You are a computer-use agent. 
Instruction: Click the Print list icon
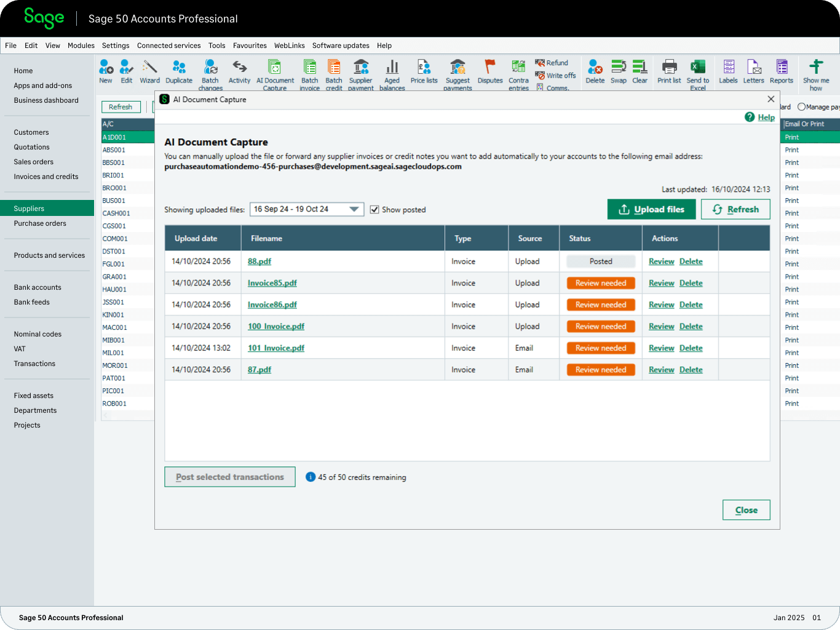click(669, 68)
